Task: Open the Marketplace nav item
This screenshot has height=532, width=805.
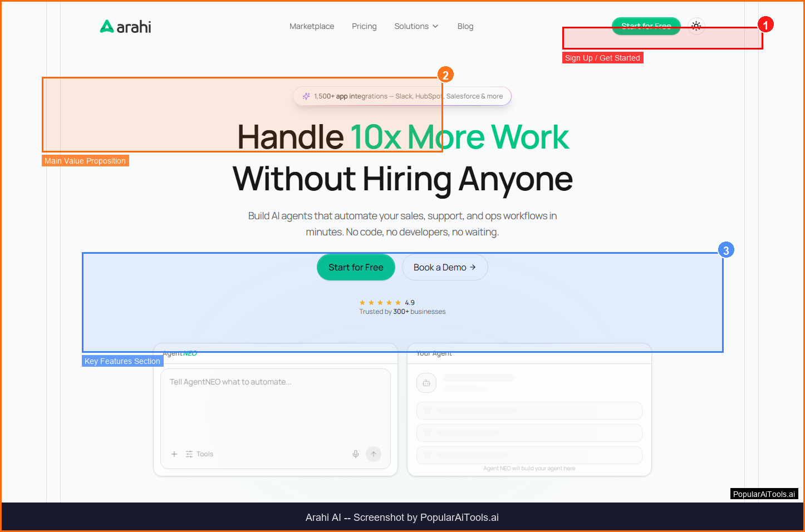Action: click(312, 26)
